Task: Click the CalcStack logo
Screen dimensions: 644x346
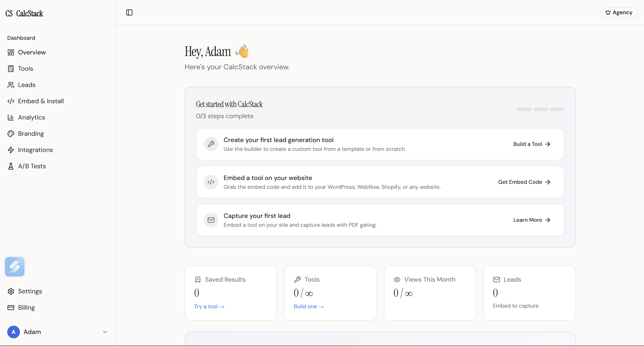Action: pyautogui.click(x=24, y=14)
